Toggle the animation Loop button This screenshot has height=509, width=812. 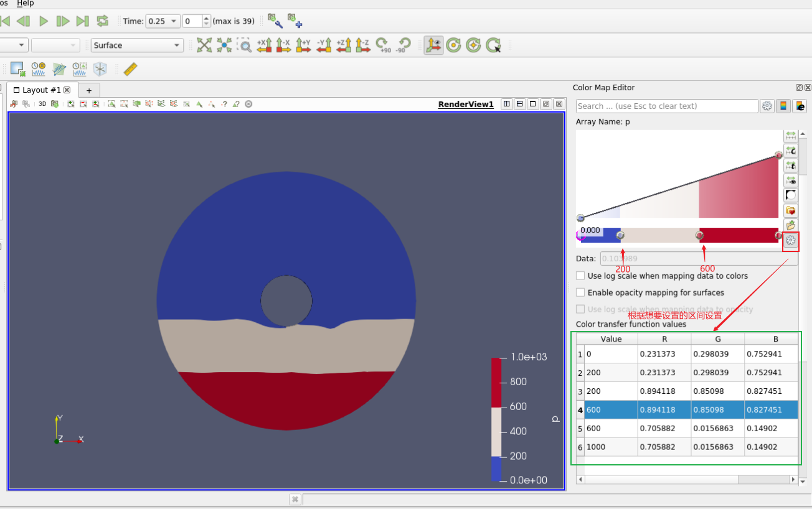point(102,21)
